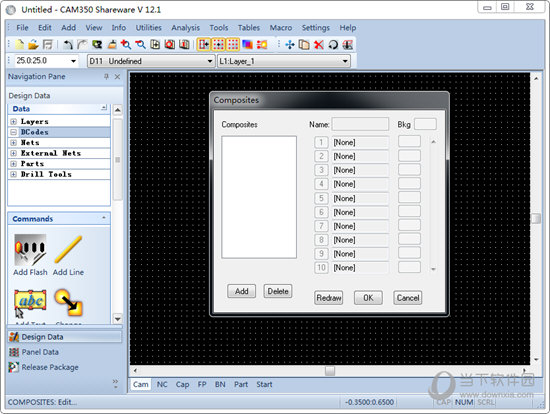Expand the Layers tree node
Screen dimensions: 550x414
coord(13,122)
